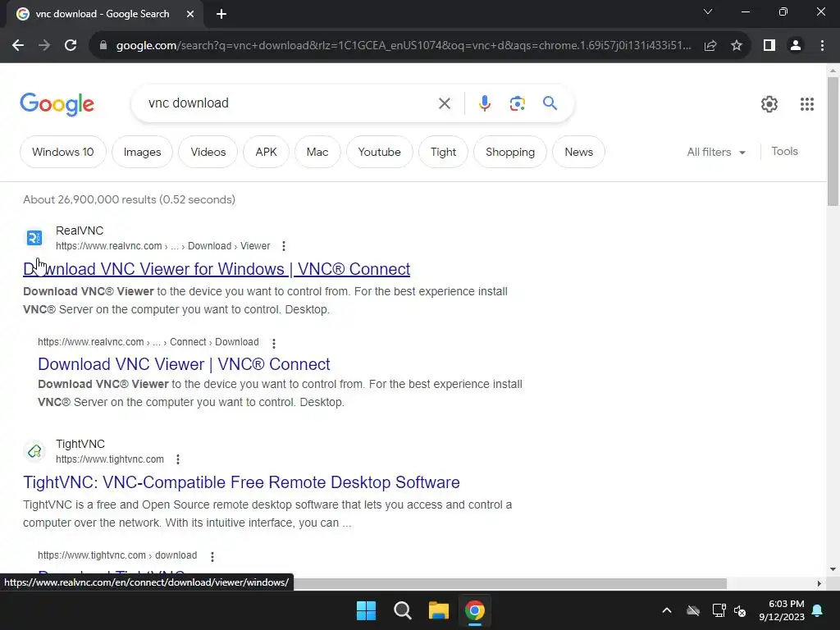Open the search Tools button

click(x=784, y=152)
